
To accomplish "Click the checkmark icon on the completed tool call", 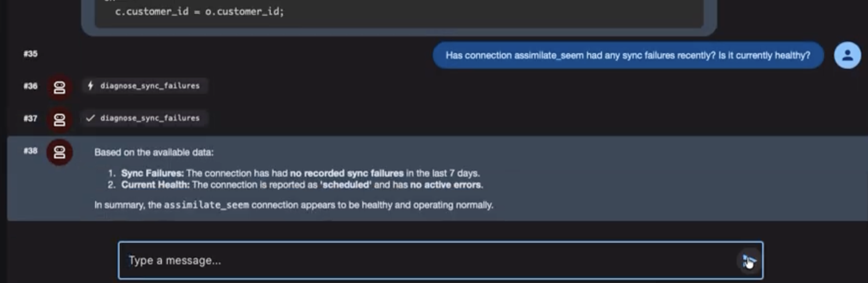I will 90,118.
